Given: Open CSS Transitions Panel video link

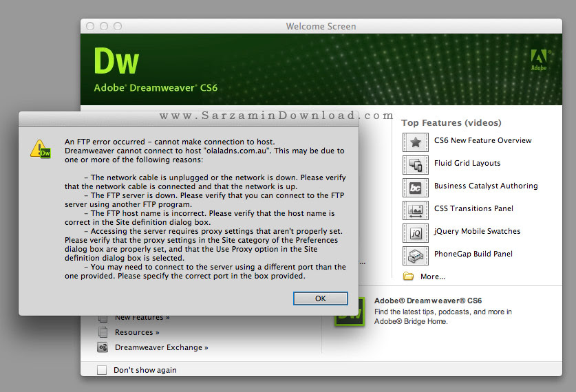Looking at the screenshot, I should 473,208.
